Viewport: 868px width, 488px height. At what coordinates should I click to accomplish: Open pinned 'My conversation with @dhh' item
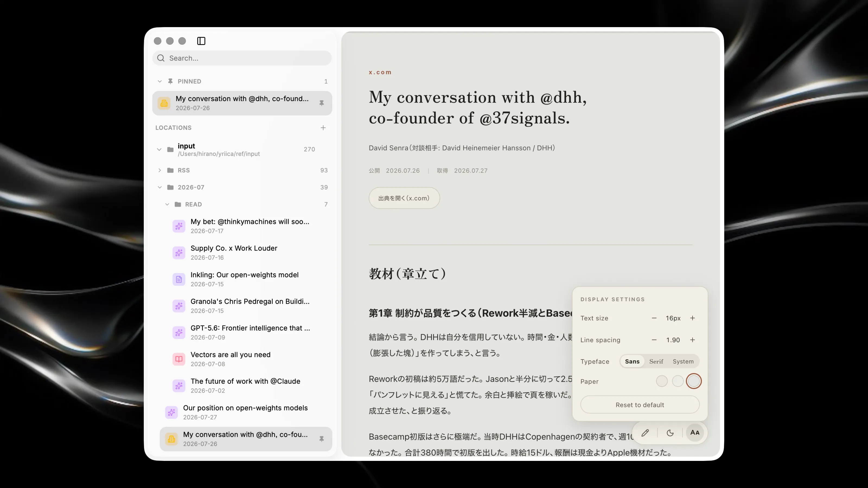click(x=242, y=103)
